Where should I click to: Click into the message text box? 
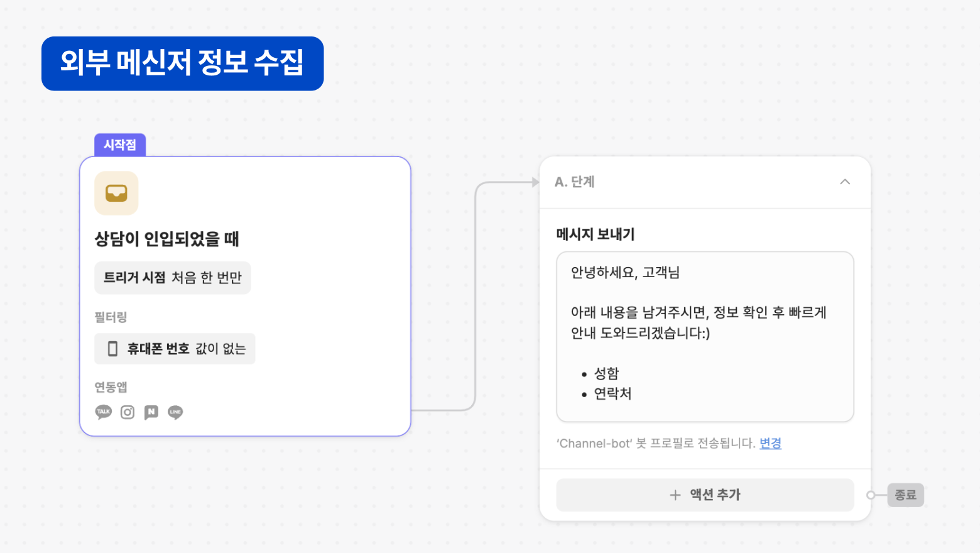tap(705, 336)
